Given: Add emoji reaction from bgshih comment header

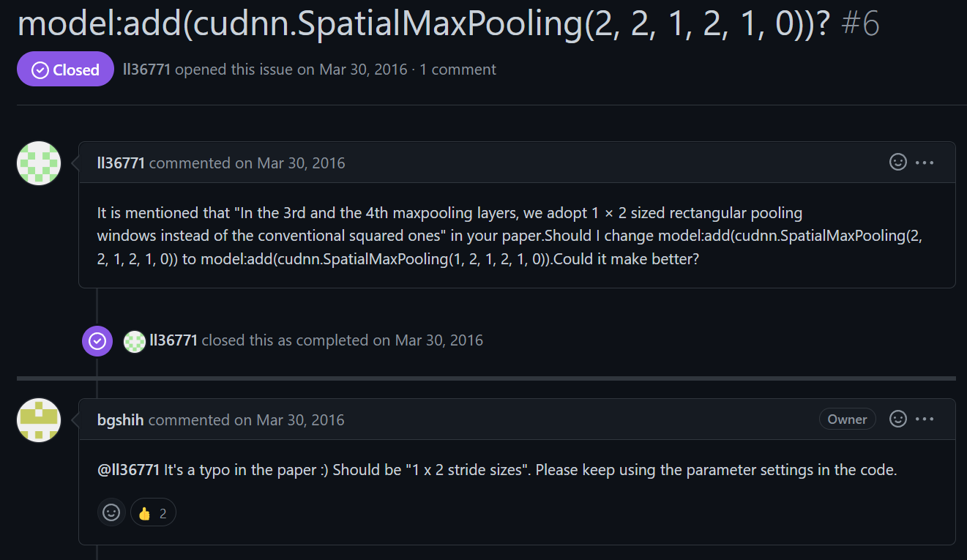Looking at the screenshot, I should click(x=898, y=419).
